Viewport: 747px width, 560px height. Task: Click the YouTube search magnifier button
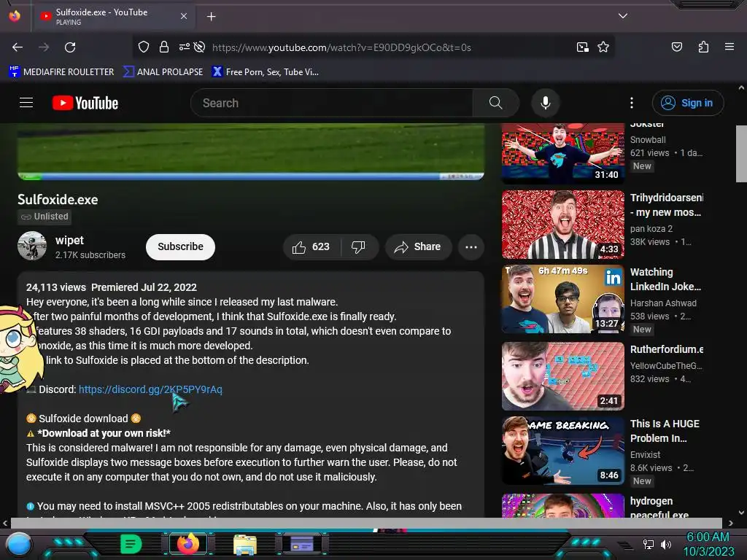495,103
